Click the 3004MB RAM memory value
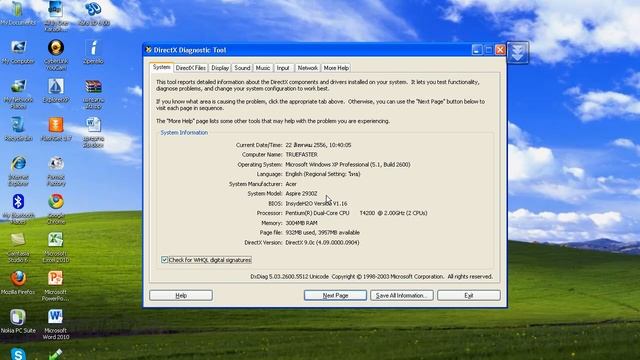 301,223
